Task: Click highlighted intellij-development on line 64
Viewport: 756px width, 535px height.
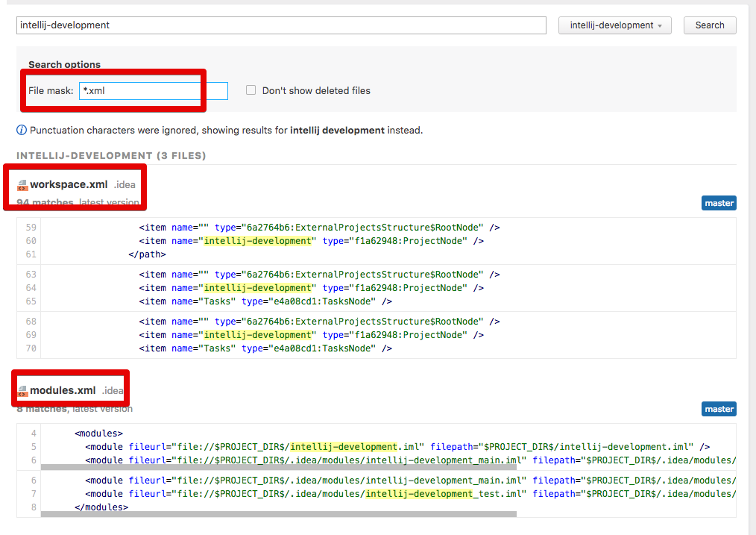Action: tap(258, 287)
